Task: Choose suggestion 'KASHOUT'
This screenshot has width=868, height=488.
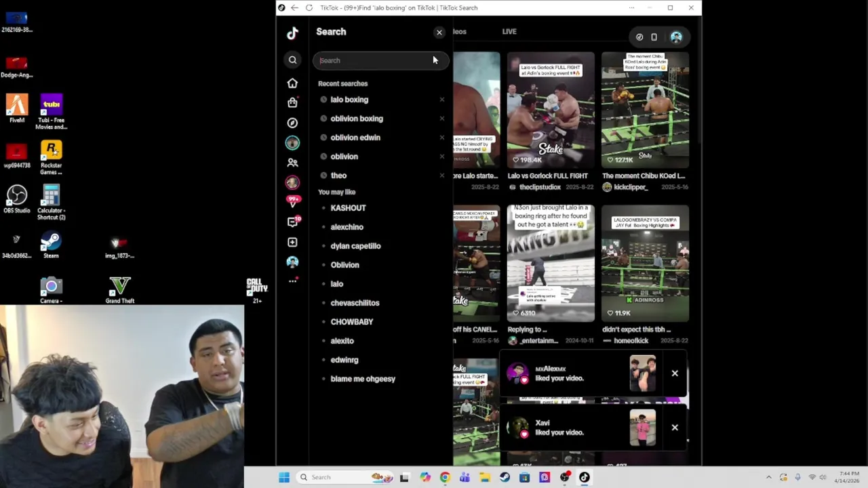Action: [348, 208]
